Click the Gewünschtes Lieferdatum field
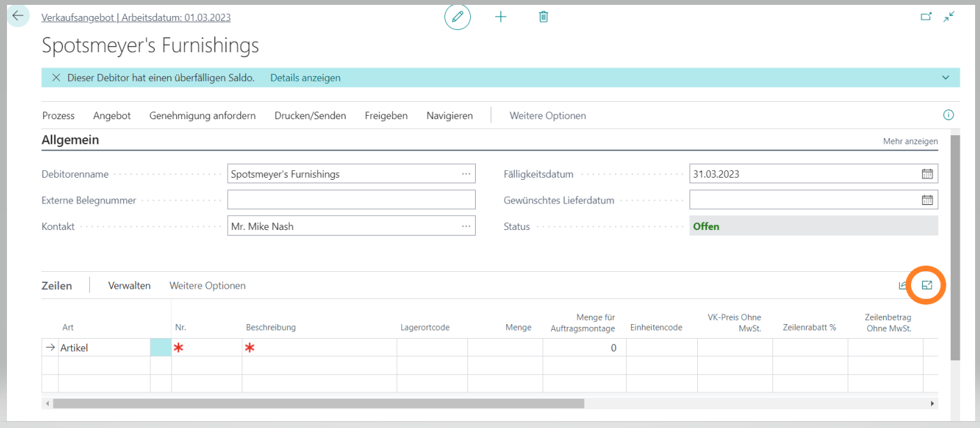 tap(814, 200)
